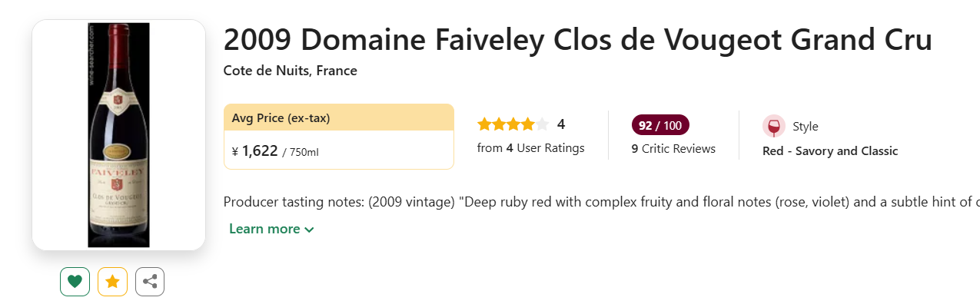The width and height of the screenshot is (980, 304).
Task: Click the Style label text
Action: click(x=806, y=127)
